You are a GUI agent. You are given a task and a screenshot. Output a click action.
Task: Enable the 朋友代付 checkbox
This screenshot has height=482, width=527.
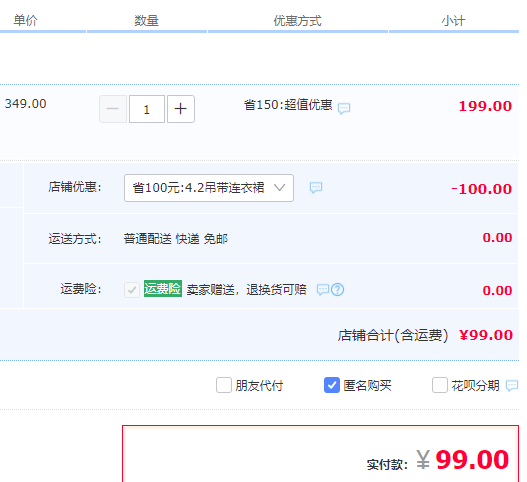(x=224, y=385)
